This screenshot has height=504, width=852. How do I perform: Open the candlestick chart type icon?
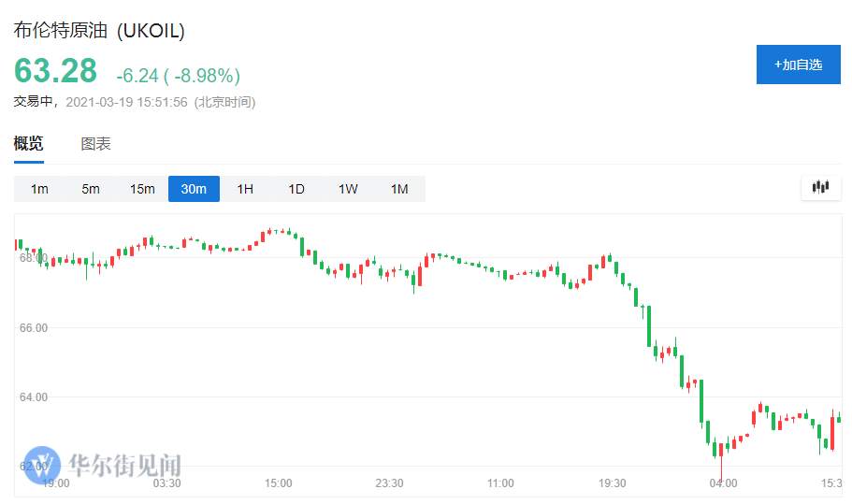point(820,188)
